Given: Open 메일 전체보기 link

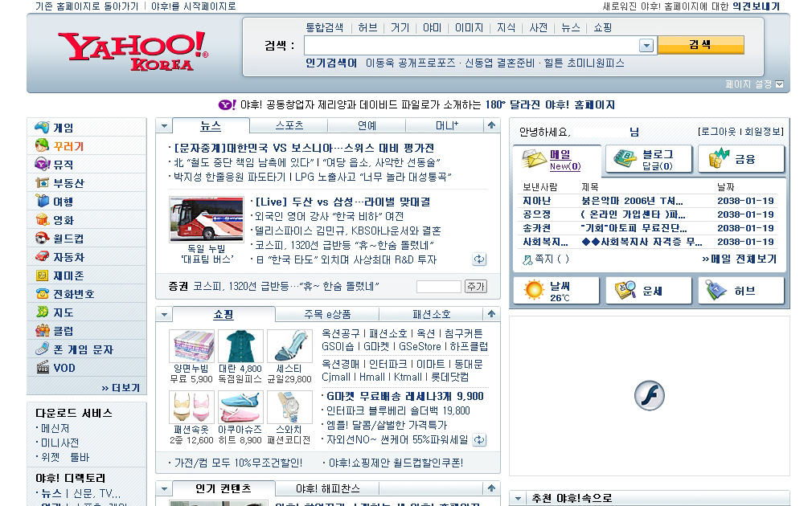Looking at the screenshot, I should pos(740,259).
